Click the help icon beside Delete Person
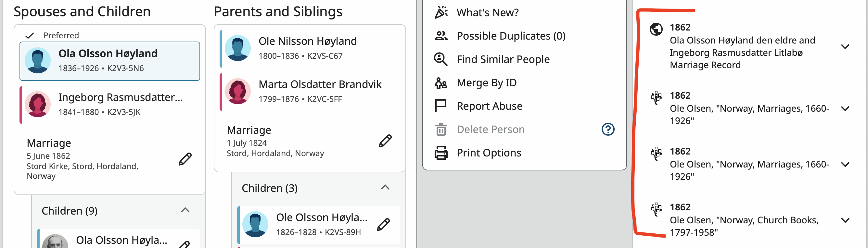Viewport: 868px width, 248px height. click(608, 129)
